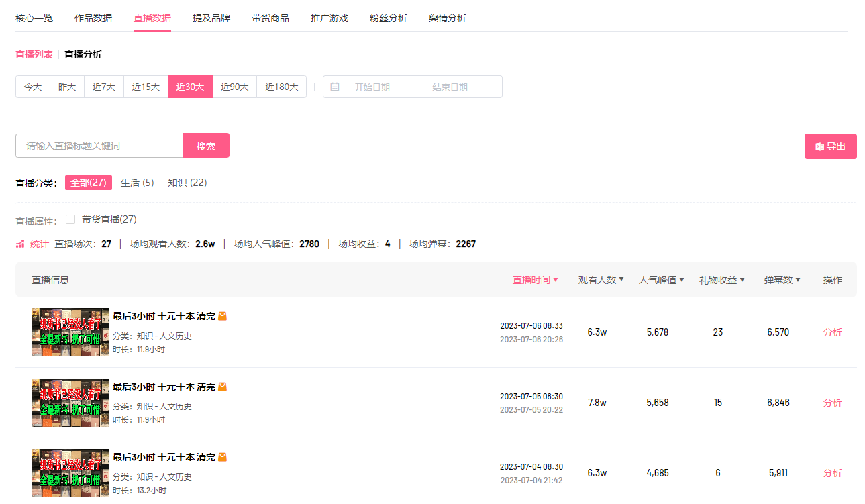Click shopping bag icon on 07-06 livestream

click(x=223, y=316)
